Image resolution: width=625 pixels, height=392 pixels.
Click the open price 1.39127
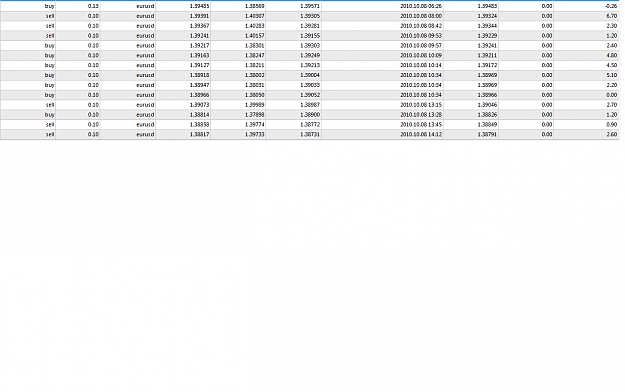click(x=199, y=65)
